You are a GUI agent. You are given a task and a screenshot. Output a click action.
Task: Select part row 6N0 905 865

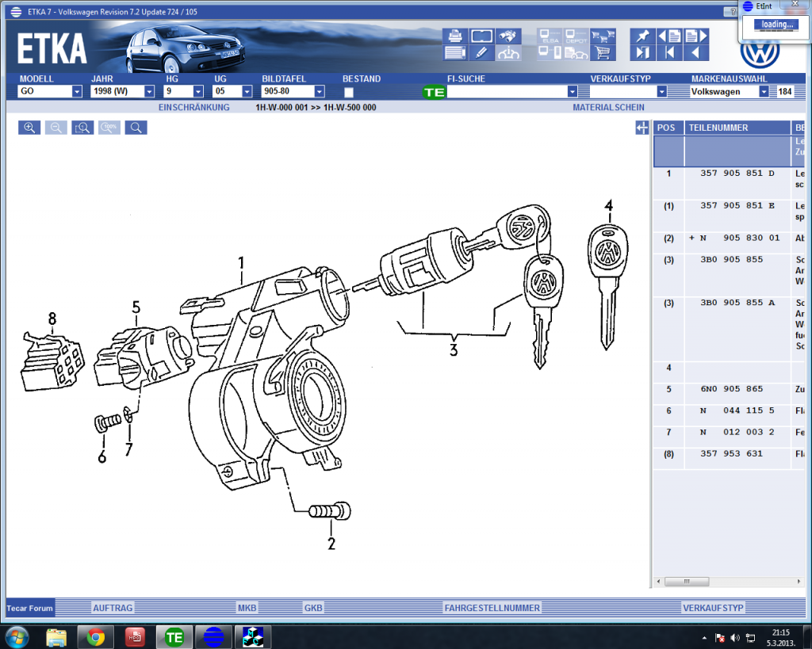(x=730, y=394)
